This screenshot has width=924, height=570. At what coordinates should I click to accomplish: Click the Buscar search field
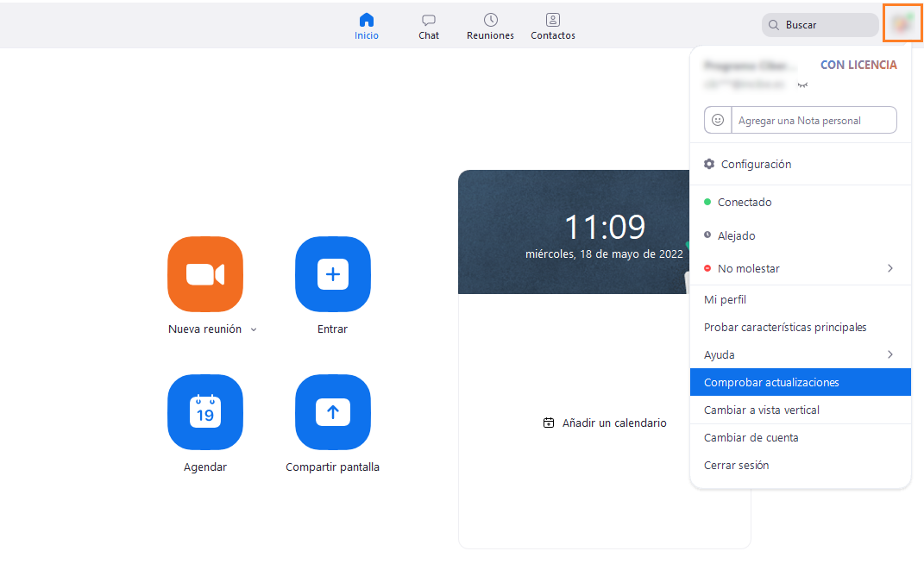point(827,25)
